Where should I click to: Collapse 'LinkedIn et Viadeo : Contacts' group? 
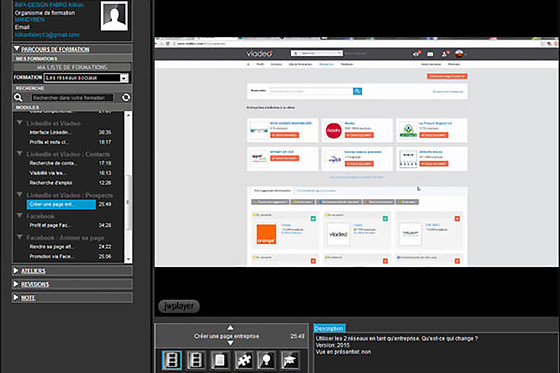click(20, 153)
